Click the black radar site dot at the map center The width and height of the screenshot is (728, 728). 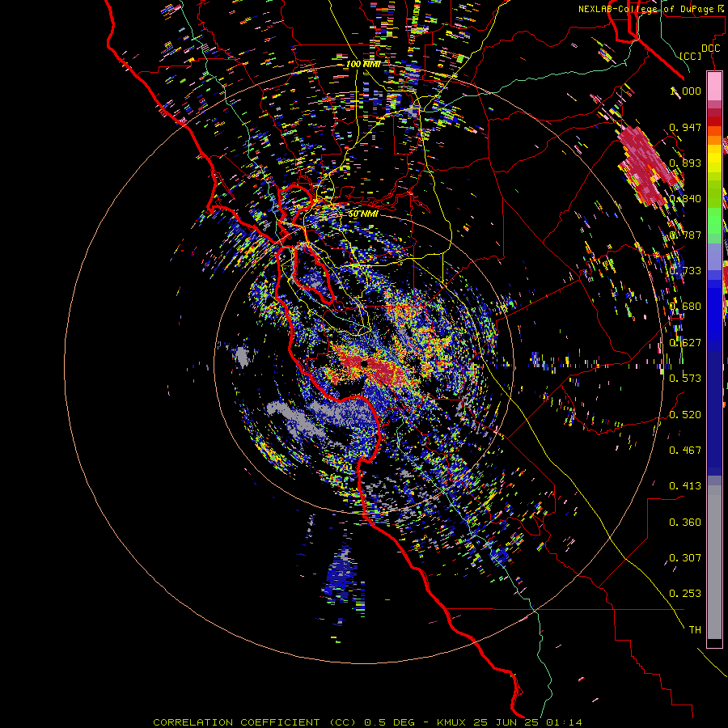tap(365, 363)
